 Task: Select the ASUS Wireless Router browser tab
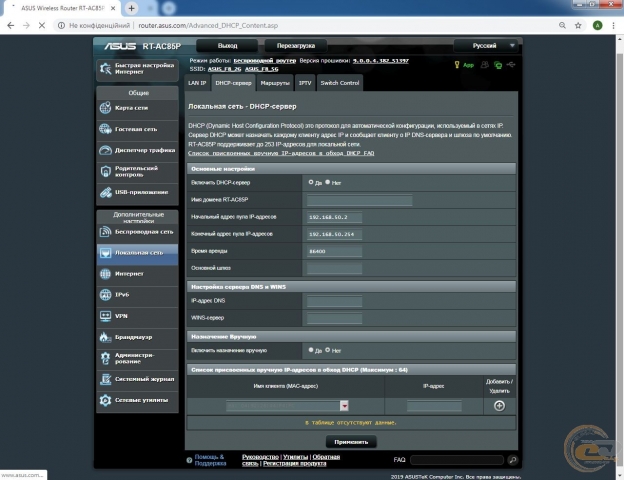[x=62, y=8]
